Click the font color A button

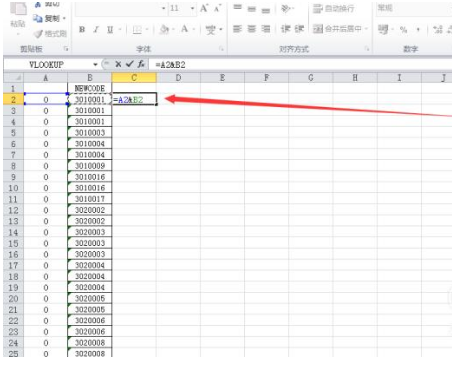coord(184,29)
